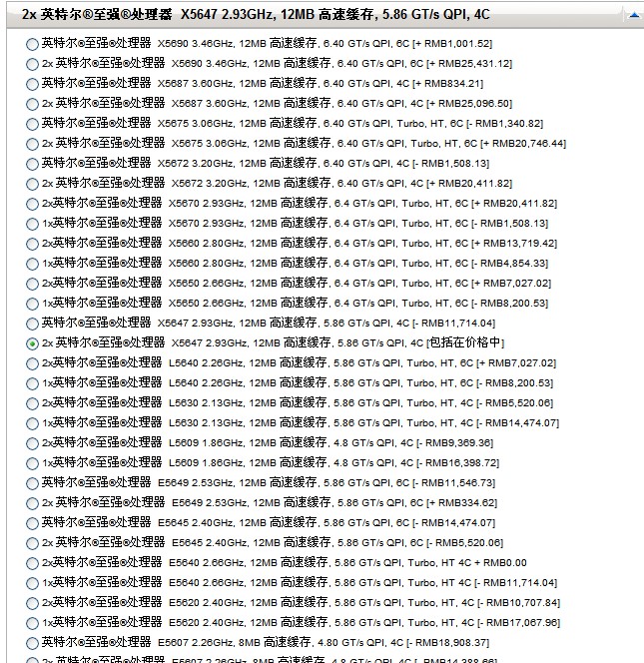Click the selected 2x X5647 included-in-price radio

click(x=32, y=343)
